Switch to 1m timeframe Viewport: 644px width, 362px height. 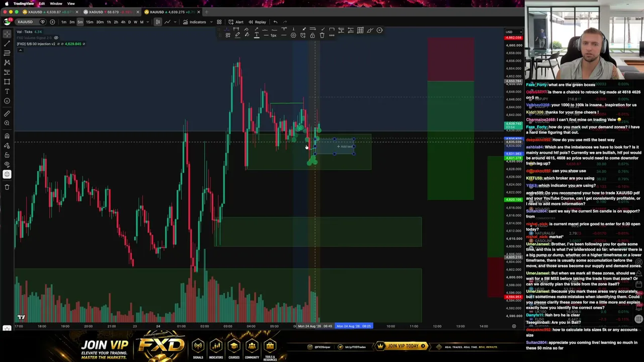[64, 22]
